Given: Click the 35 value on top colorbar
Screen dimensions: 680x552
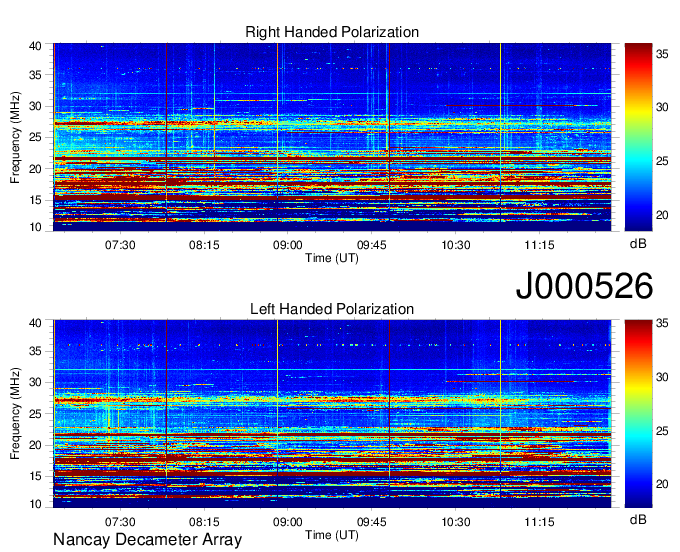Looking at the screenshot, I should [x=662, y=54].
